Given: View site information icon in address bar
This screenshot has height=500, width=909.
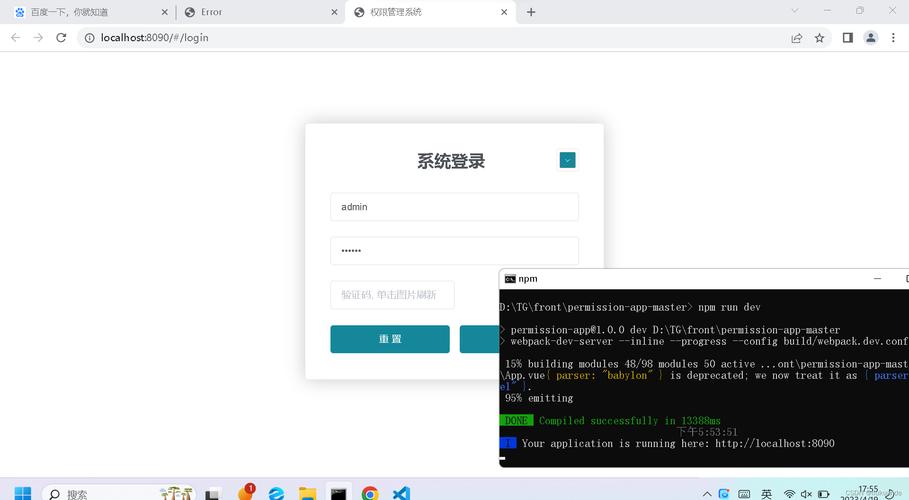Looking at the screenshot, I should [x=89, y=38].
